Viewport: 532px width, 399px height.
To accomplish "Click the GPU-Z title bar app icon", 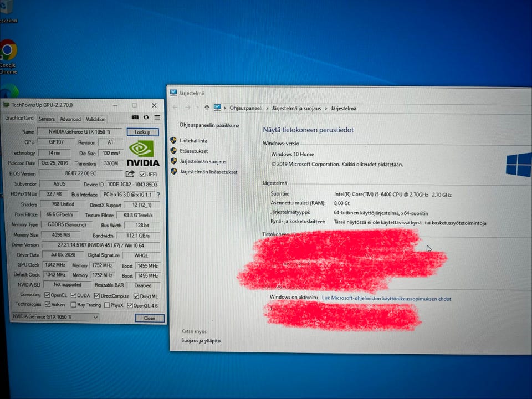I will (x=6, y=105).
